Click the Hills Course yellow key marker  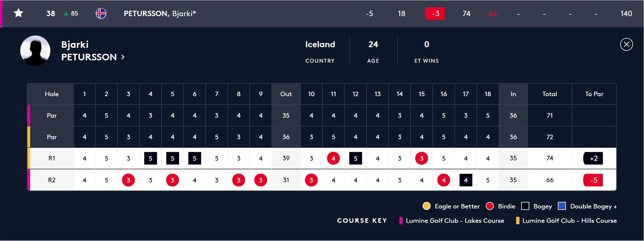517,221
